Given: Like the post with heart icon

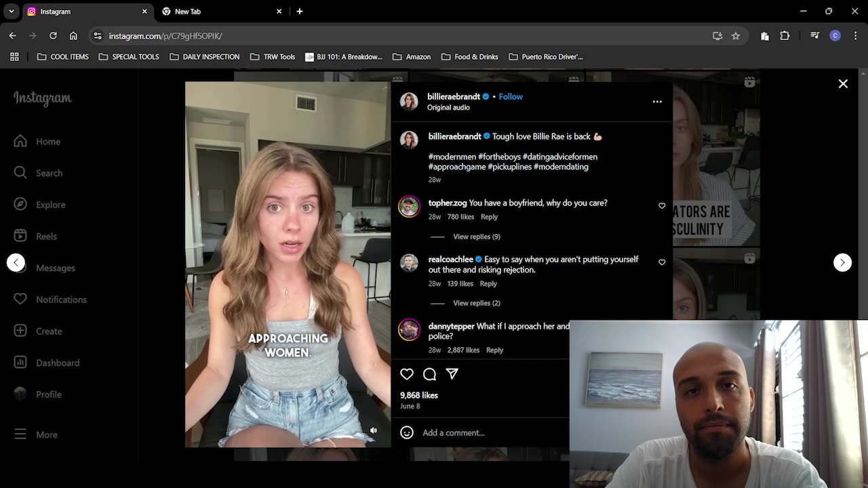Looking at the screenshot, I should point(407,374).
